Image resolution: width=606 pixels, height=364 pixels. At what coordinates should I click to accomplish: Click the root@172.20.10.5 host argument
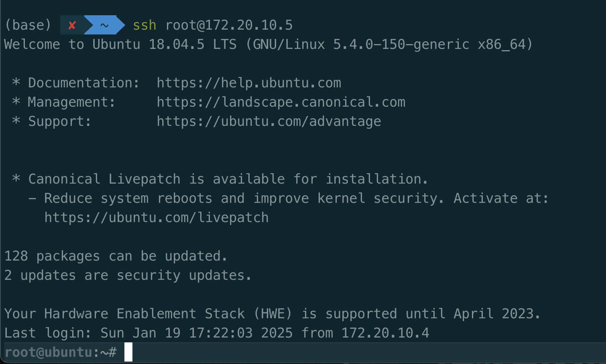pyautogui.click(x=229, y=25)
